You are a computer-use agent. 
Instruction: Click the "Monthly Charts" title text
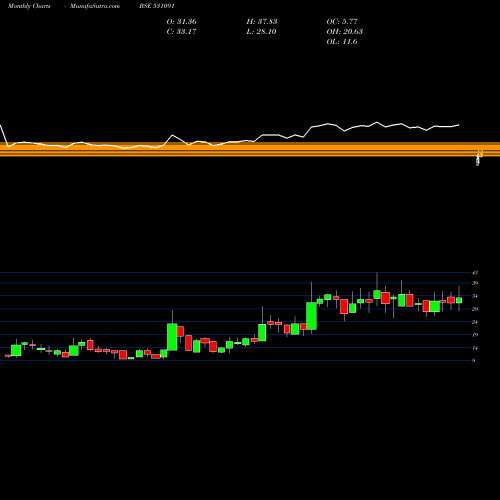point(29,6)
